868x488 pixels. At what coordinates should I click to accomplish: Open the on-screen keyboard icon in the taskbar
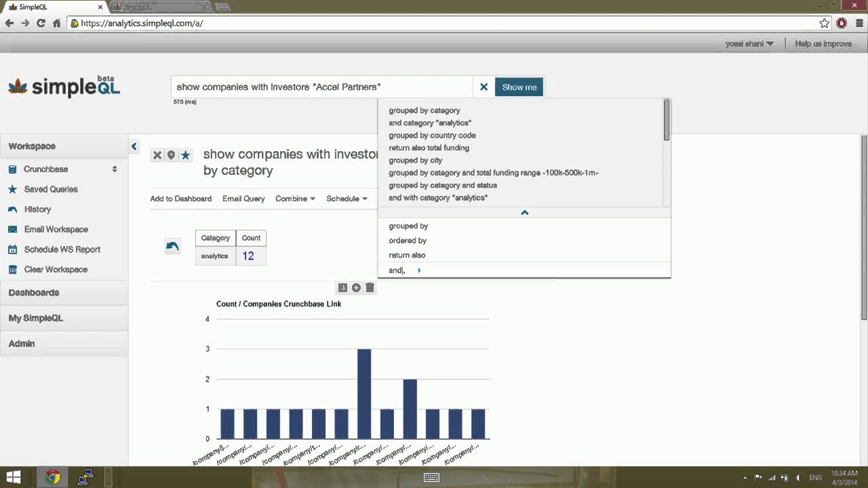(x=431, y=477)
